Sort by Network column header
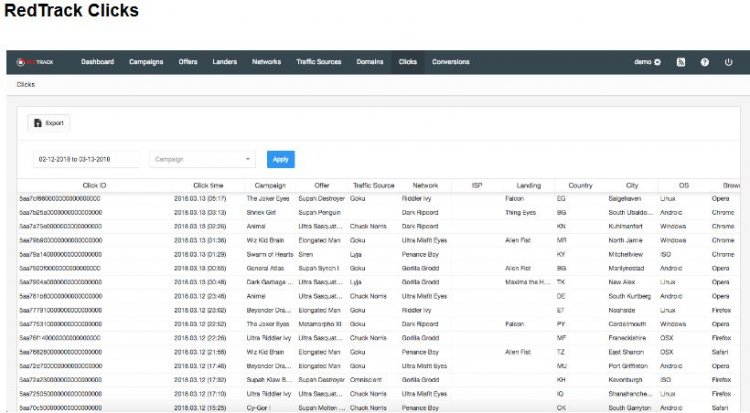This screenshot has width=750, height=413. click(425, 186)
